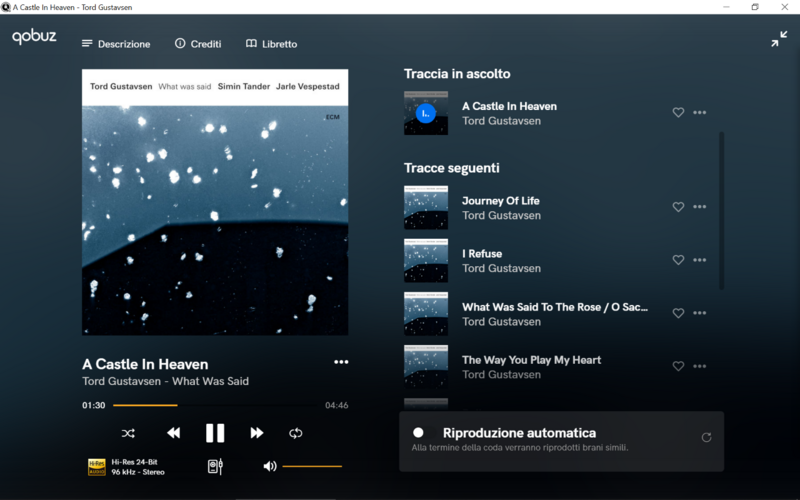Open options for A Castle In Heaven queue row
Image resolution: width=800 pixels, height=500 pixels.
coord(699,112)
